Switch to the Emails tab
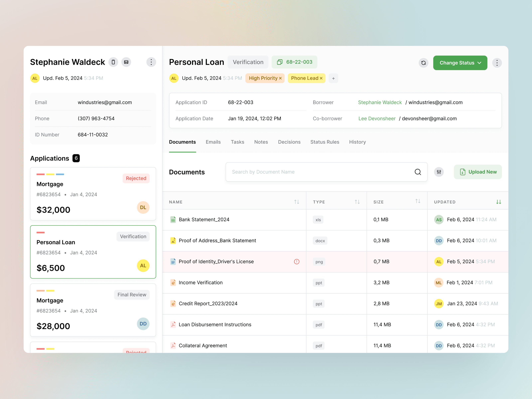This screenshot has width=532, height=399. 213,142
